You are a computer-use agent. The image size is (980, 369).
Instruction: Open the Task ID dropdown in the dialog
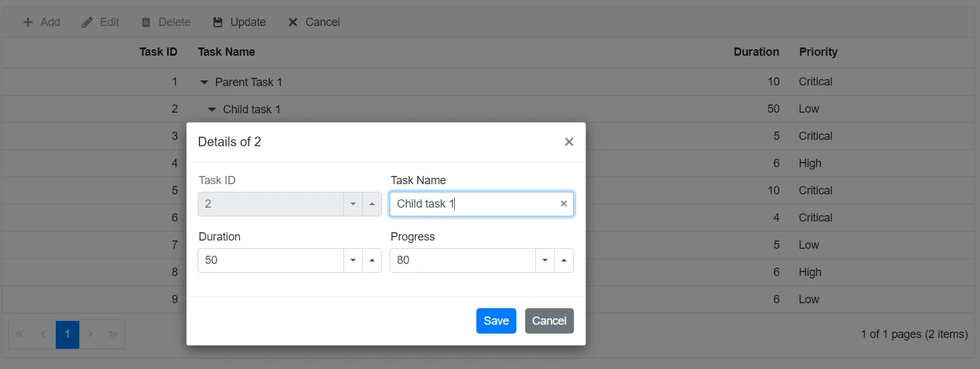click(353, 204)
